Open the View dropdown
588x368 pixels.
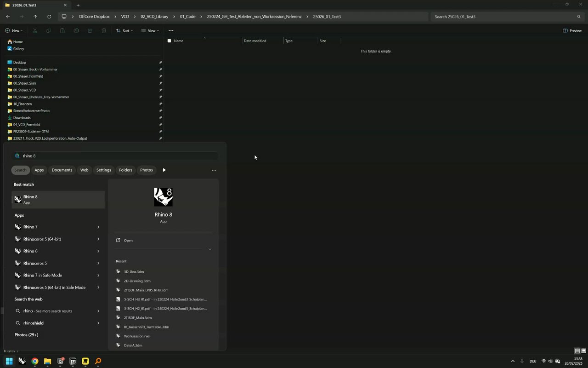(x=150, y=31)
